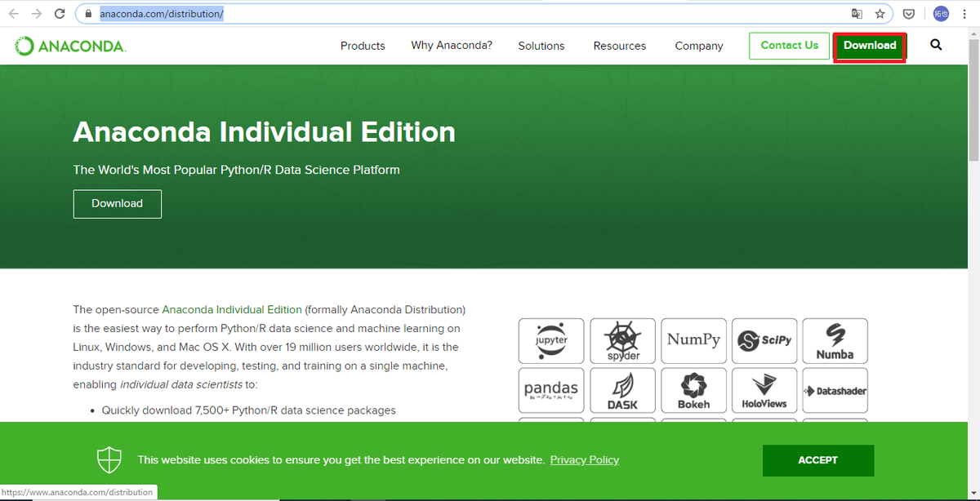Open the Products menu
980x501 pixels.
(x=363, y=46)
